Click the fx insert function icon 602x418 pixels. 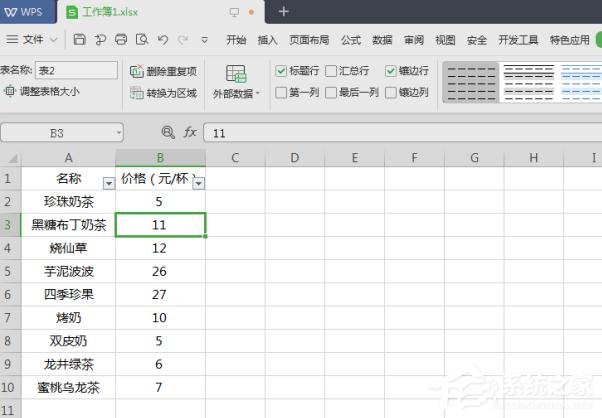(189, 132)
